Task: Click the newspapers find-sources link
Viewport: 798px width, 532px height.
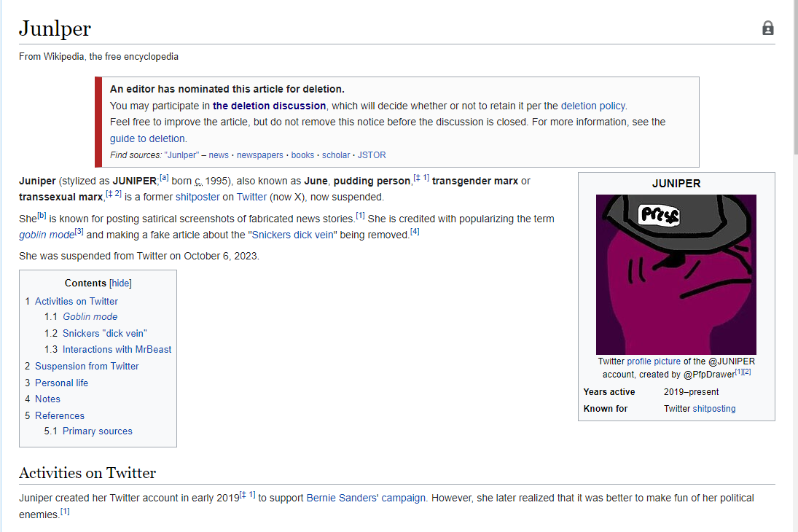Action: (260, 154)
